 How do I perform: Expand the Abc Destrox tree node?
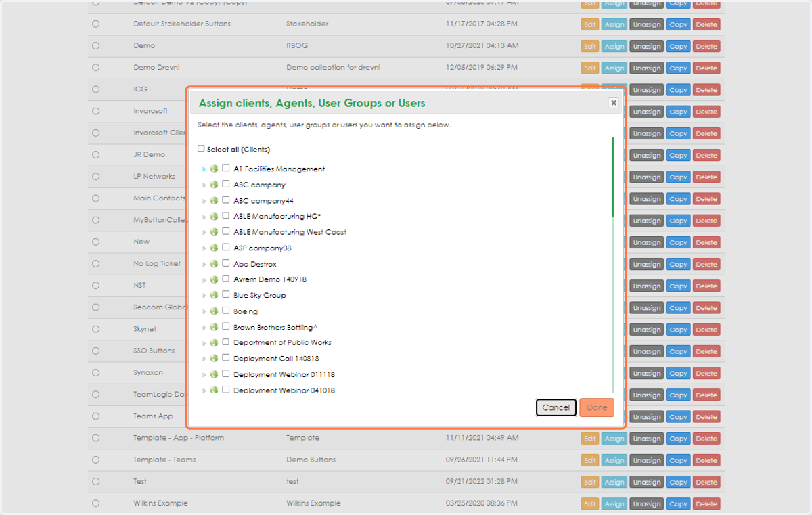pyautogui.click(x=204, y=264)
